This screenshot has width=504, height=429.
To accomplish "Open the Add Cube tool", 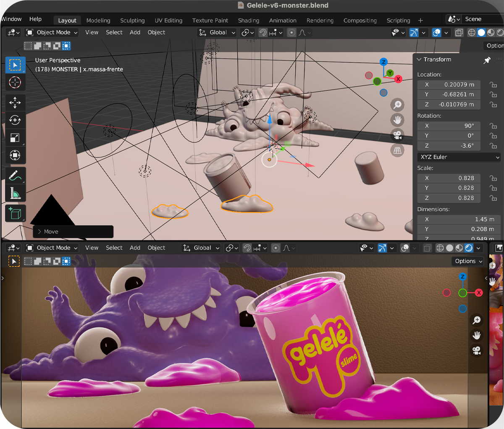I will [15, 213].
